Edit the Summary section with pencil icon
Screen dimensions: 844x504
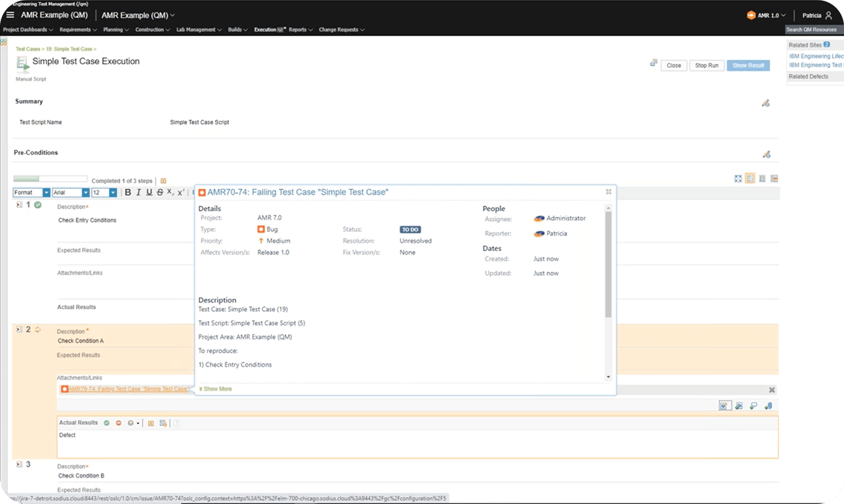pos(765,103)
